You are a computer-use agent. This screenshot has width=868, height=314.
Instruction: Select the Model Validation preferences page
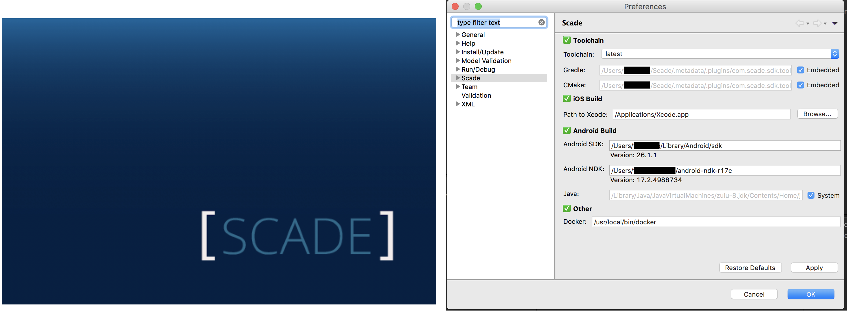point(486,61)
